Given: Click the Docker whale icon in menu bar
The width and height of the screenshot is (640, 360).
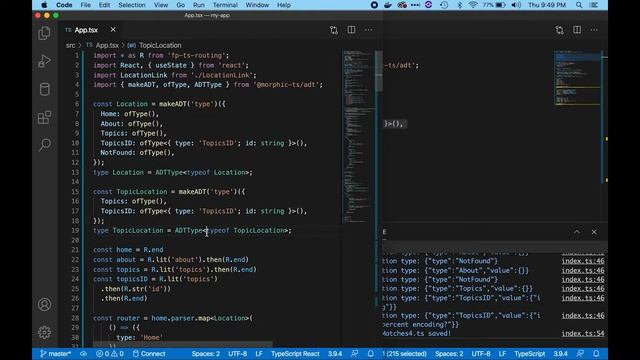Looking at the screenshot, I should coord(388,5).
